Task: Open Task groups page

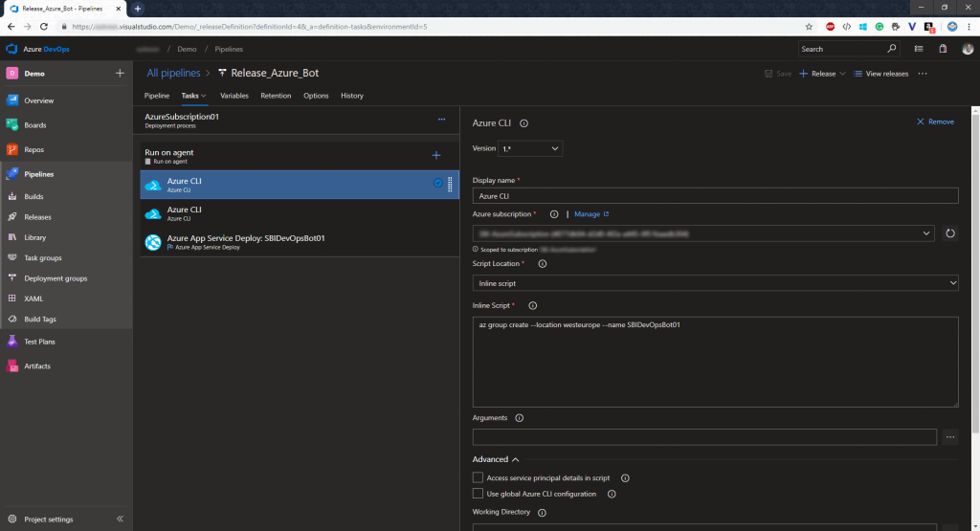Action: pyautogui.click(x=42, y=258)
